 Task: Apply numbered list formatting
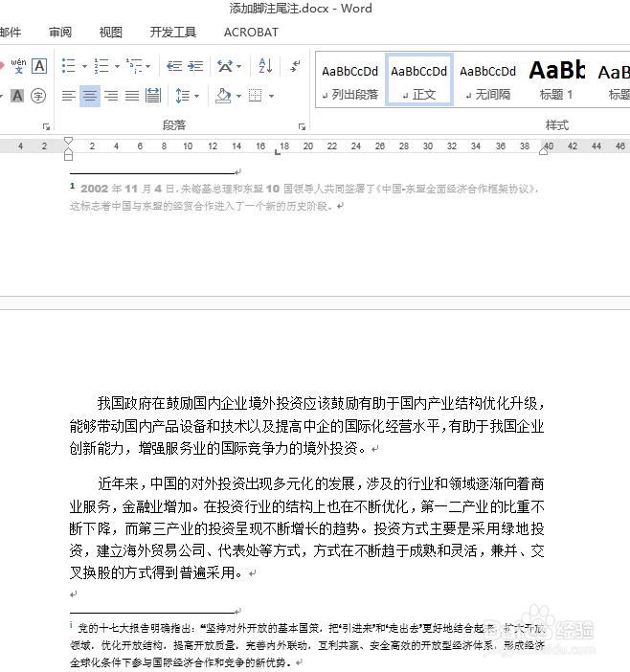pos(101,66)
